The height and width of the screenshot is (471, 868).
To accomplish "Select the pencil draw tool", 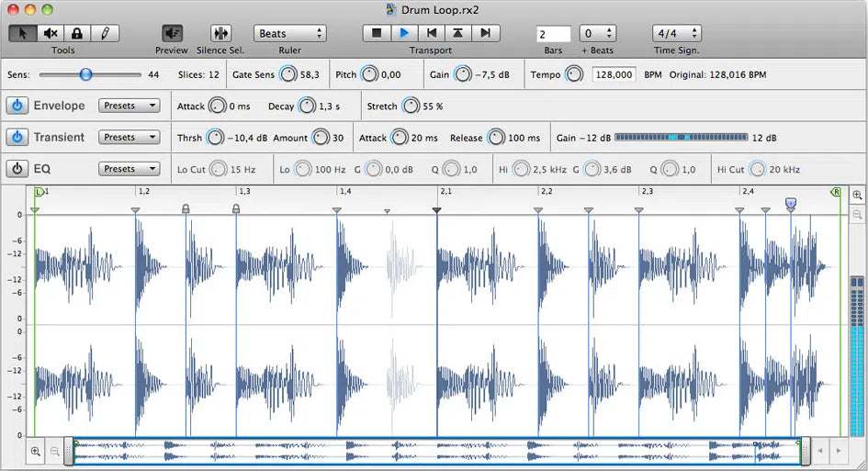I will (x=104, y=34).
